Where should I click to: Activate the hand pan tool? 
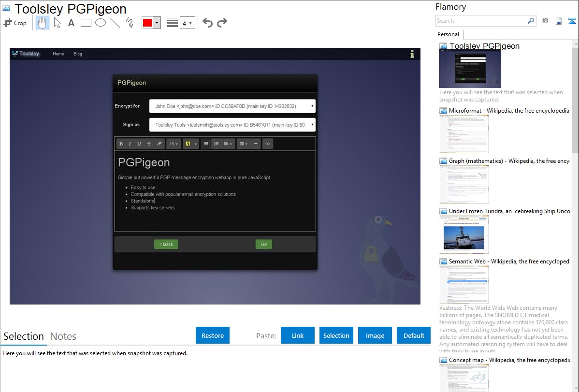click(43, 23)
